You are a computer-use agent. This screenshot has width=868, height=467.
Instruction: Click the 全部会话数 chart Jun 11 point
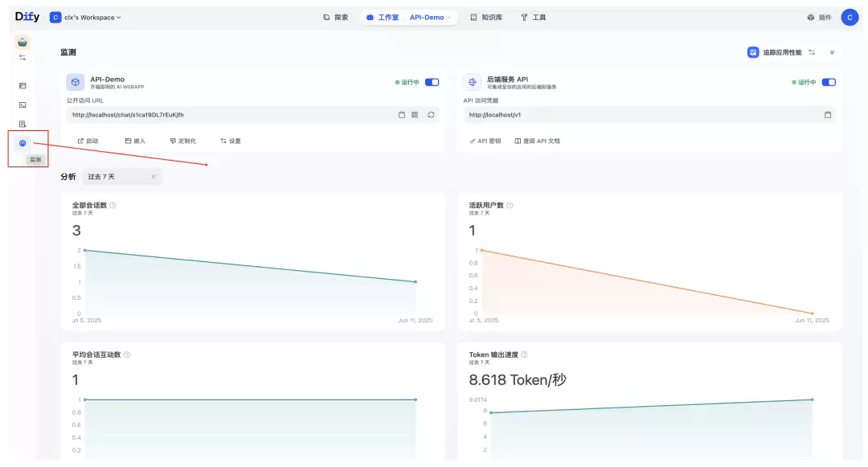(416, 281)
